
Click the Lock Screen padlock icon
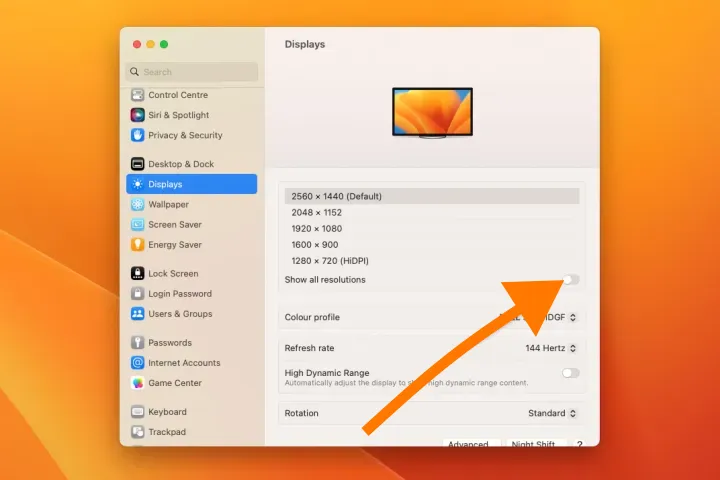coord(137,273)
